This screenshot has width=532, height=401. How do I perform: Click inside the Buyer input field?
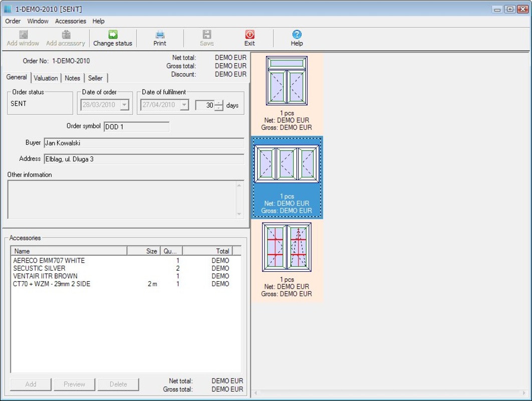pos(125,144)
